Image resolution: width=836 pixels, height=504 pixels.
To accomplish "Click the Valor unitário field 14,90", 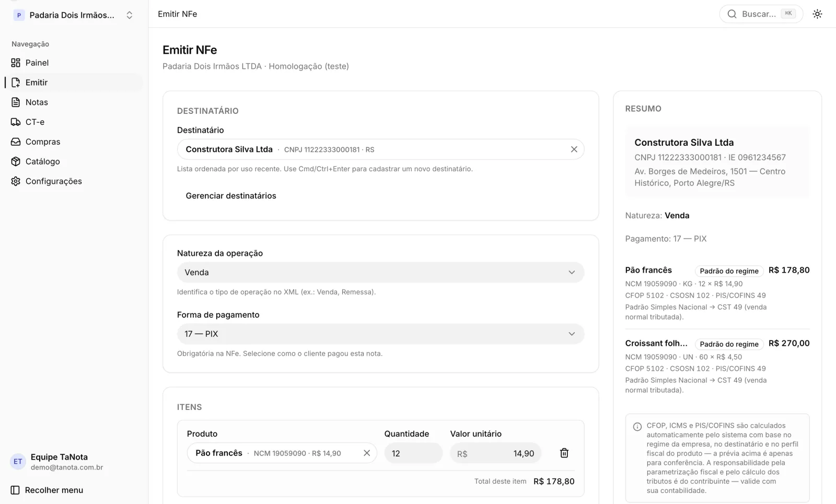I will 495,453.
